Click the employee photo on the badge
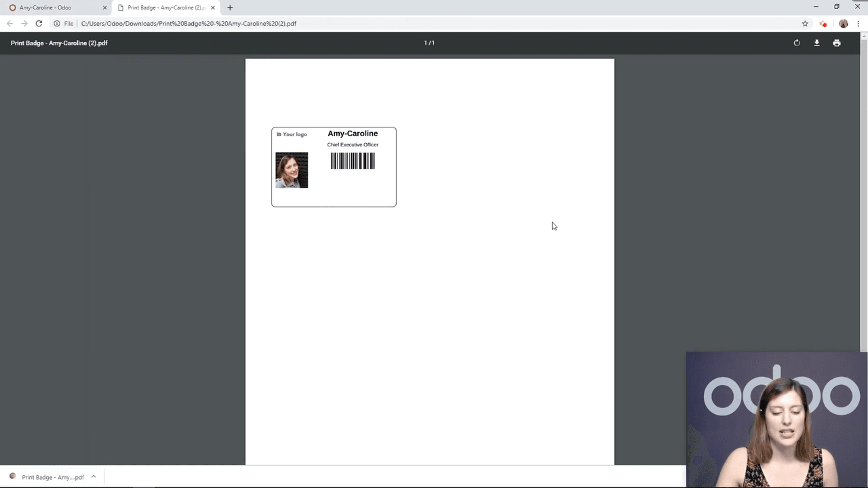This screenshot has width=868, height=488. [292, 170]
